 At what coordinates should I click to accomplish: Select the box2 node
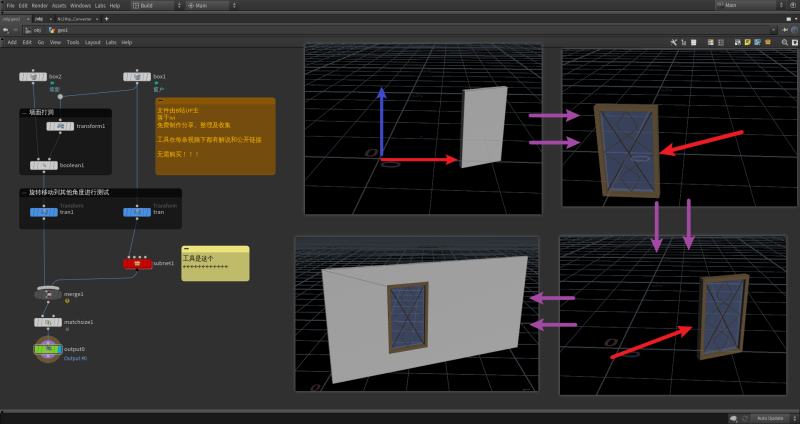click(33, 77)
